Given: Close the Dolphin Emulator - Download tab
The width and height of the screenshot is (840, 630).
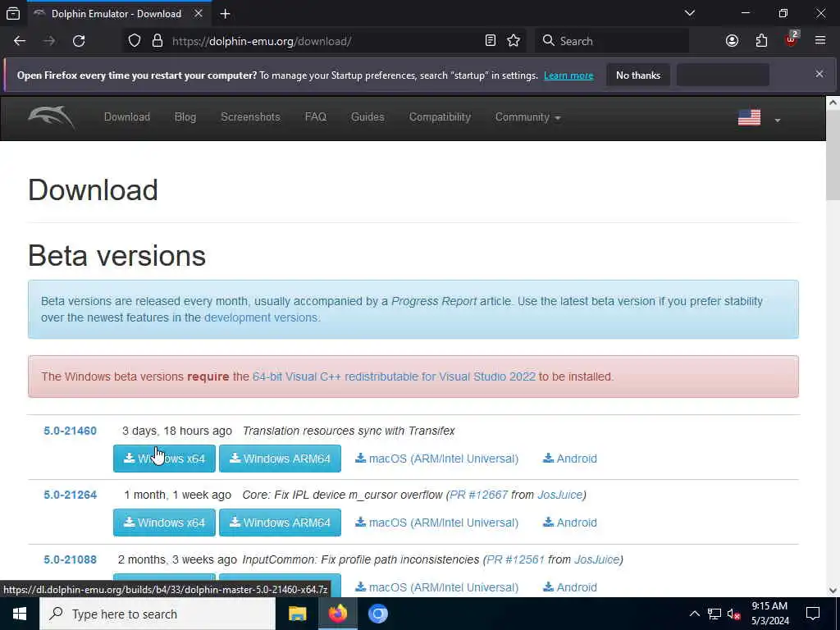Looking at the screenshot, I should tap(199, 13).
